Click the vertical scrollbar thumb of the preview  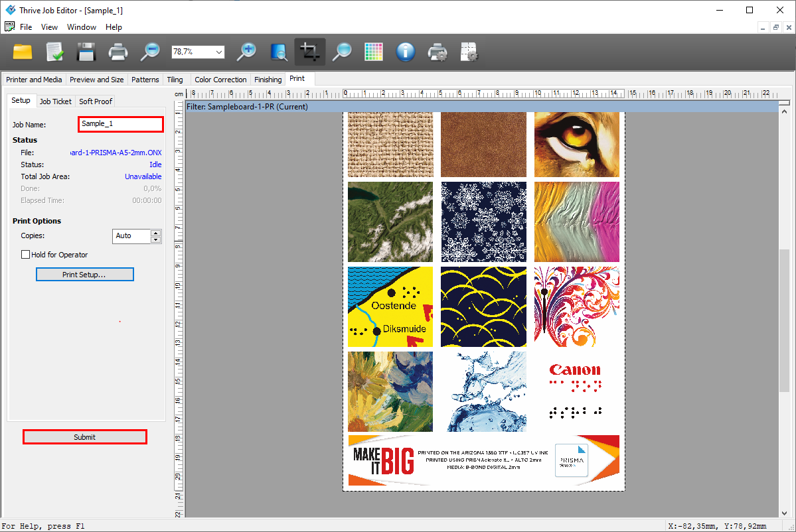tap(784, 320)
